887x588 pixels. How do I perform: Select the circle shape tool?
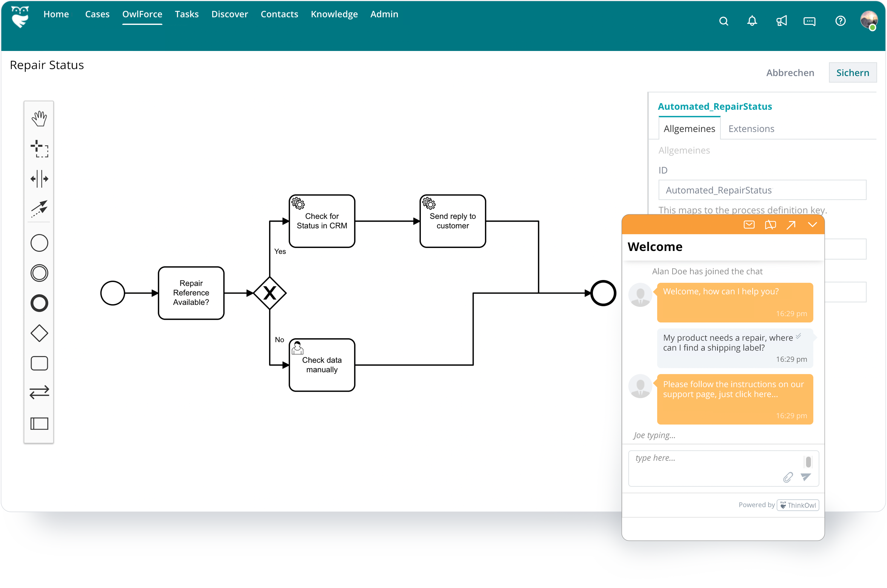tap(39, 243)
